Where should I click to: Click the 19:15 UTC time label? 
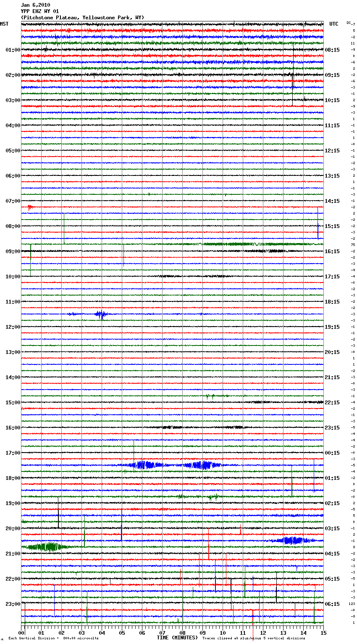[332, 327]
